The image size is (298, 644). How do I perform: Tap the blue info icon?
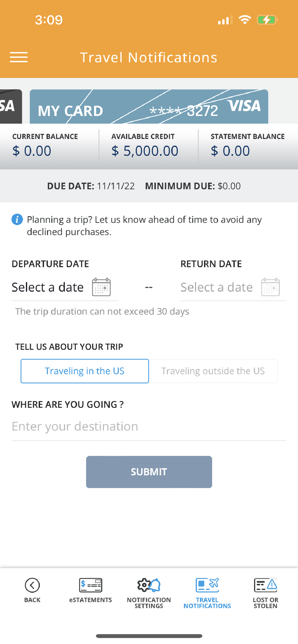(x=17, y=219)
